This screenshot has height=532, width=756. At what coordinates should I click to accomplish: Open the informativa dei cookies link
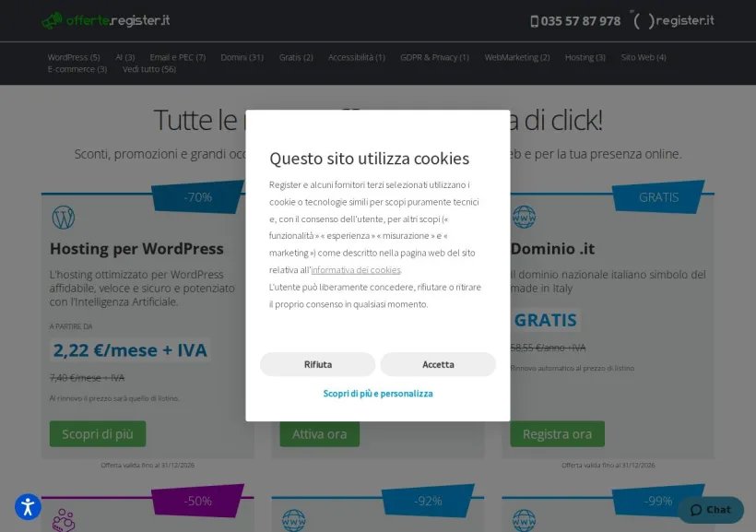[x=356, y=270]
